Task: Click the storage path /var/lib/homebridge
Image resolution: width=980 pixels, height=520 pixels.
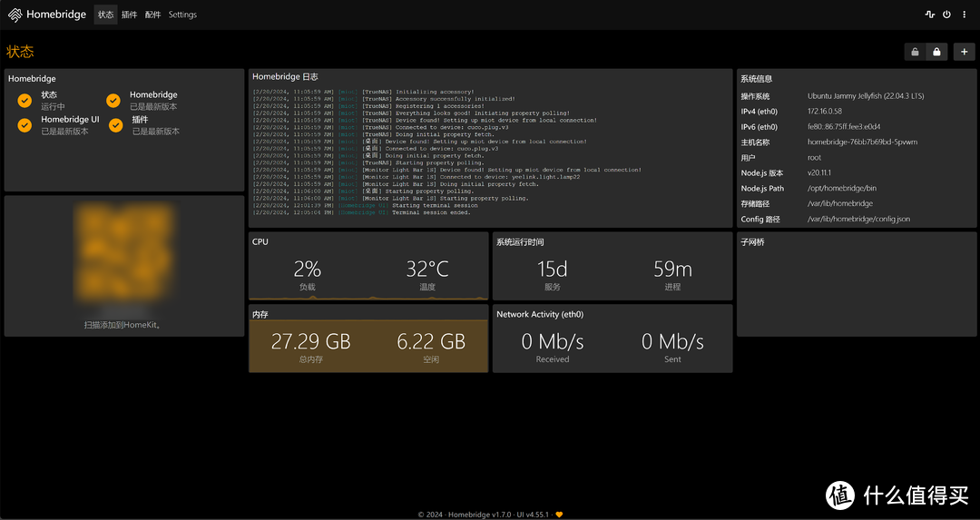Action: tap(840, 203)
